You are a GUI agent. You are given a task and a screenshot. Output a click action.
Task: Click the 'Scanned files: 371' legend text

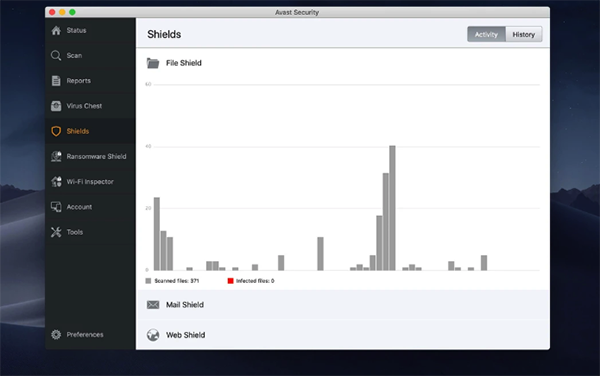pos(176,281)
